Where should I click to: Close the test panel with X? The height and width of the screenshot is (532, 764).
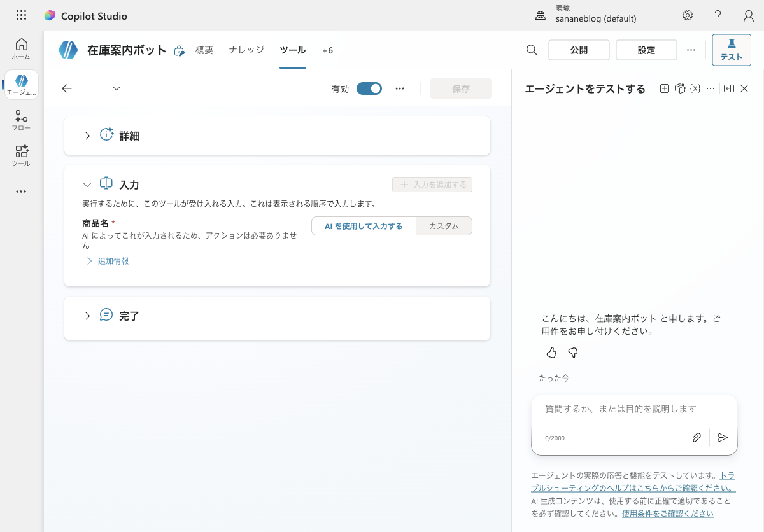coord(744,88)
